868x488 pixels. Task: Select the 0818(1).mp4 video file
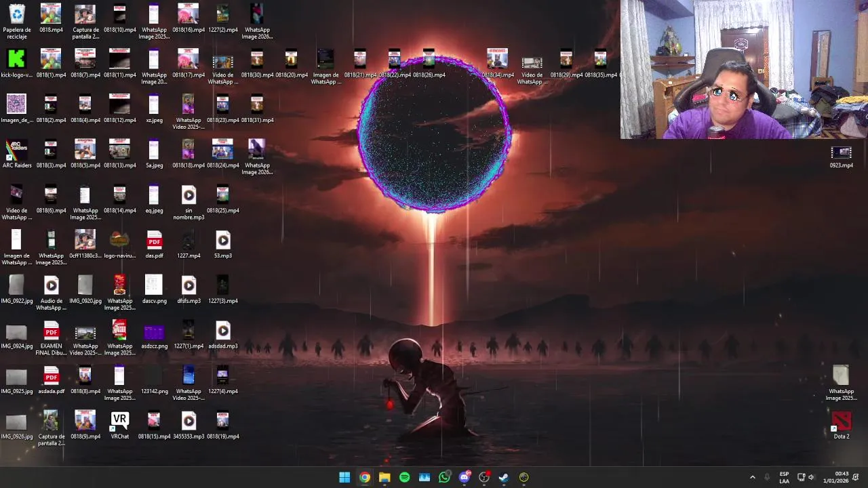51,63
